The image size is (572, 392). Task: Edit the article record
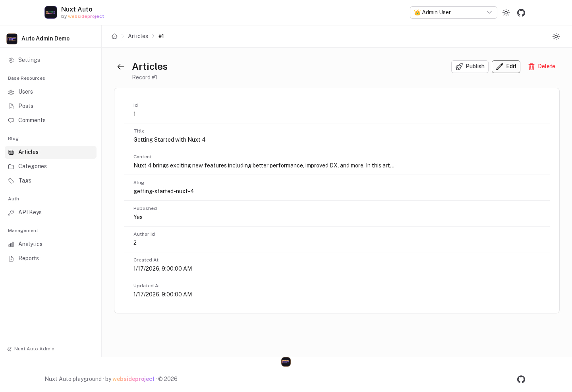(506, 67)
